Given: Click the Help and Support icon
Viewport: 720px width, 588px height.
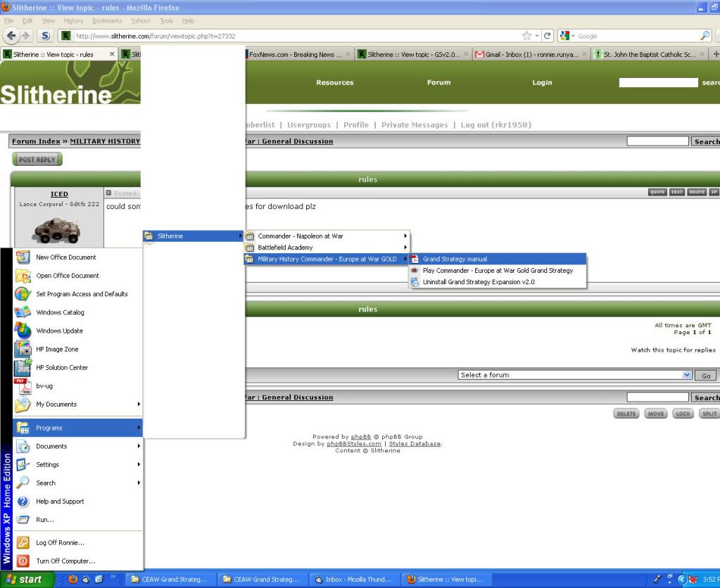Looking at the screenshot, I should pos(23,501).
